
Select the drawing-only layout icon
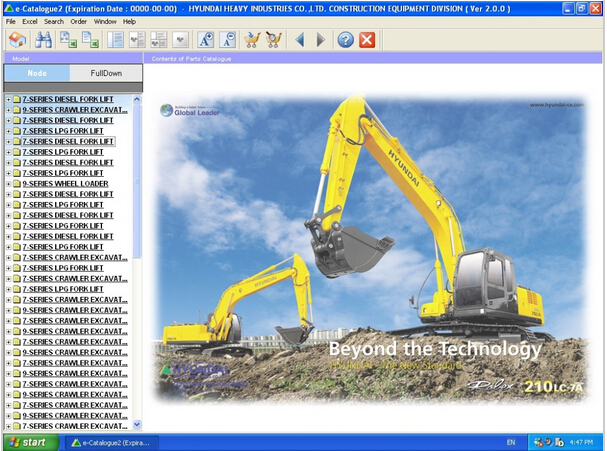point(180,40)
